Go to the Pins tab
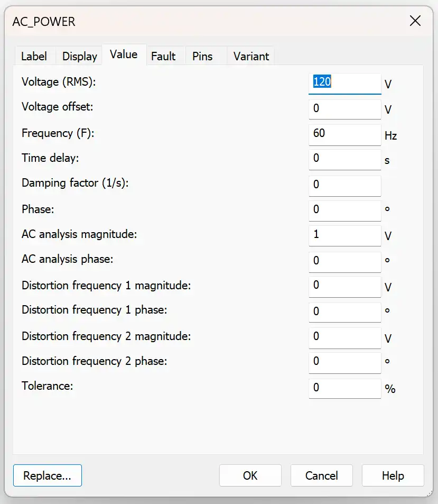Screen dimensions: 438x504 tap(202, 56)
